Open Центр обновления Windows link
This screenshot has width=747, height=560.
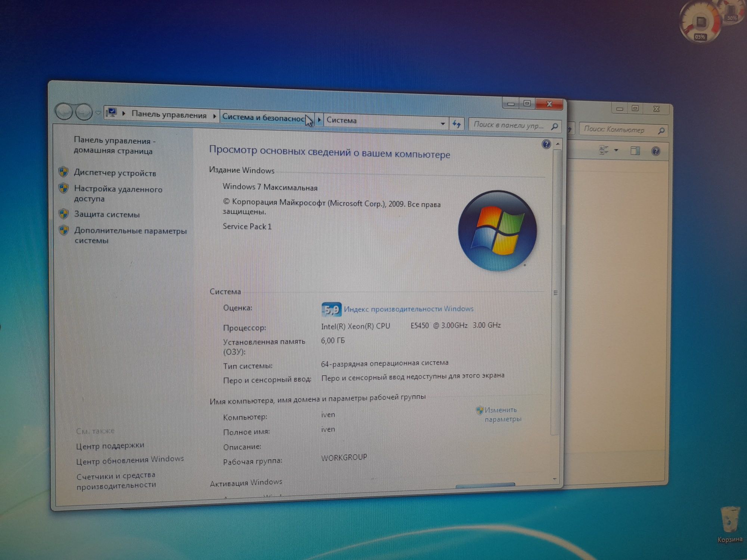(130, 460)
